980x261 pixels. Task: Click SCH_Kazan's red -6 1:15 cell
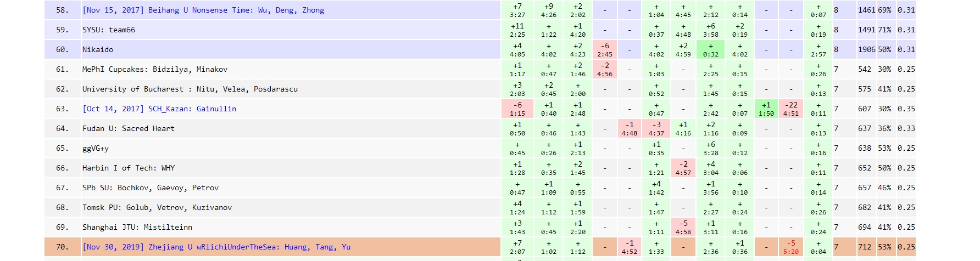pyautogui.click(x=517, y=109)
